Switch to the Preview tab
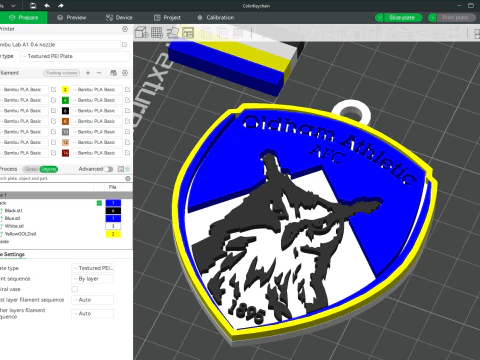480x360 pixels. (x=71, y=18)
